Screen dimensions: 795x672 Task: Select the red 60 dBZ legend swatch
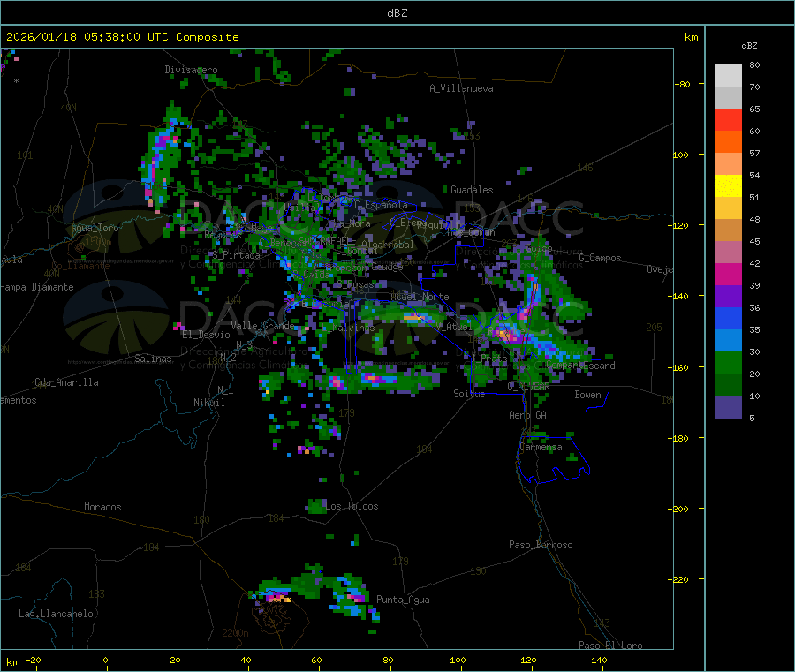728,119
